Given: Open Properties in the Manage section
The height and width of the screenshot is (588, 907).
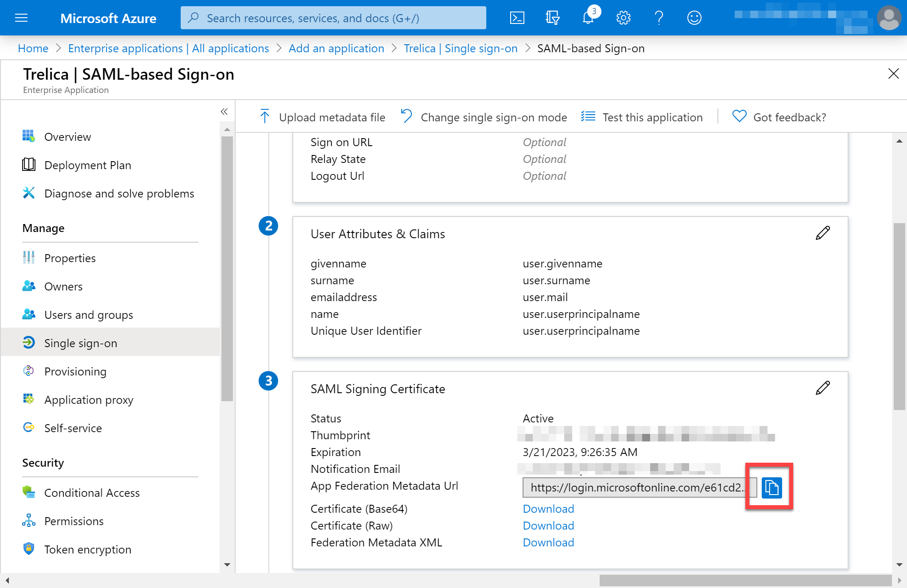Looking at the screenshot, I should (x=70, y=258).
